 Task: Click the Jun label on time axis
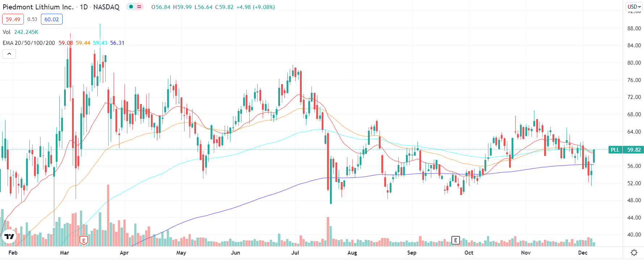point(236,253)
